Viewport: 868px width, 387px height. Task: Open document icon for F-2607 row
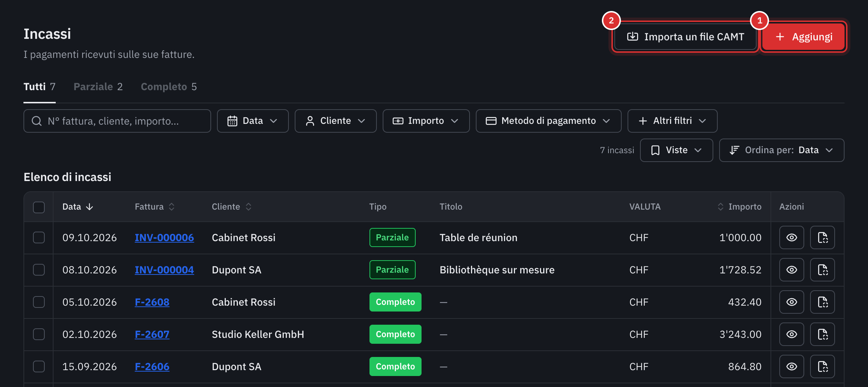click(x=822, y=334)
